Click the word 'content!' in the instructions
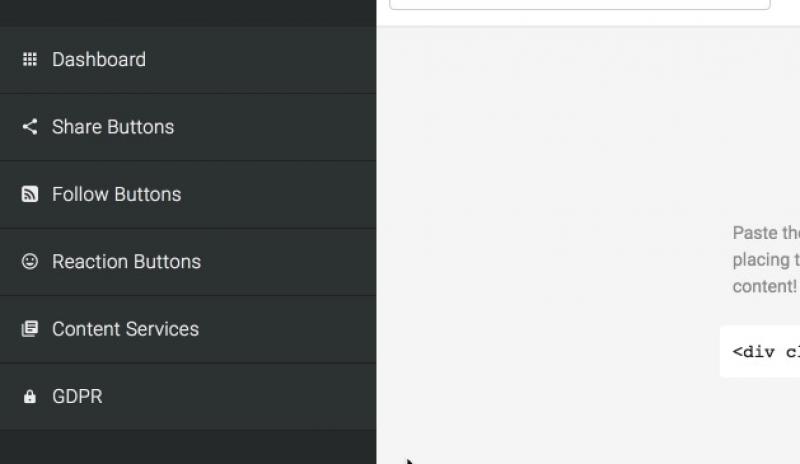800x464 pixels. point(764,286)
